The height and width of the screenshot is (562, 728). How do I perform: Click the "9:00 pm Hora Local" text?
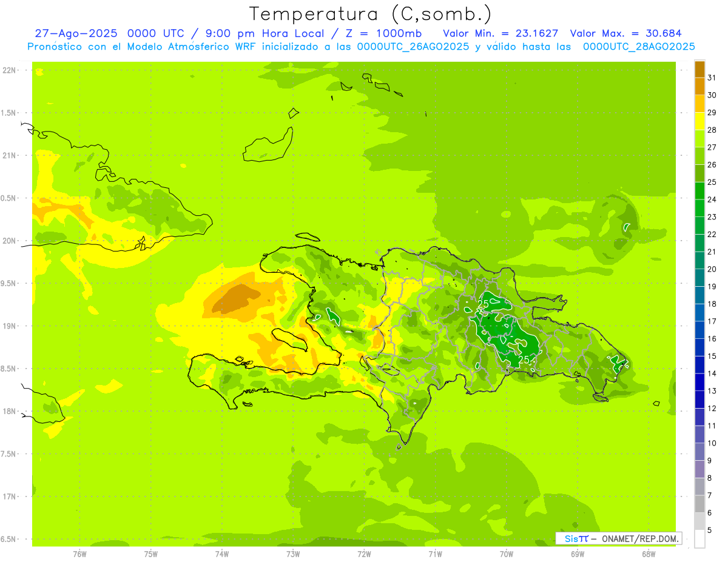pyautogui.click(x=268, y=33)
